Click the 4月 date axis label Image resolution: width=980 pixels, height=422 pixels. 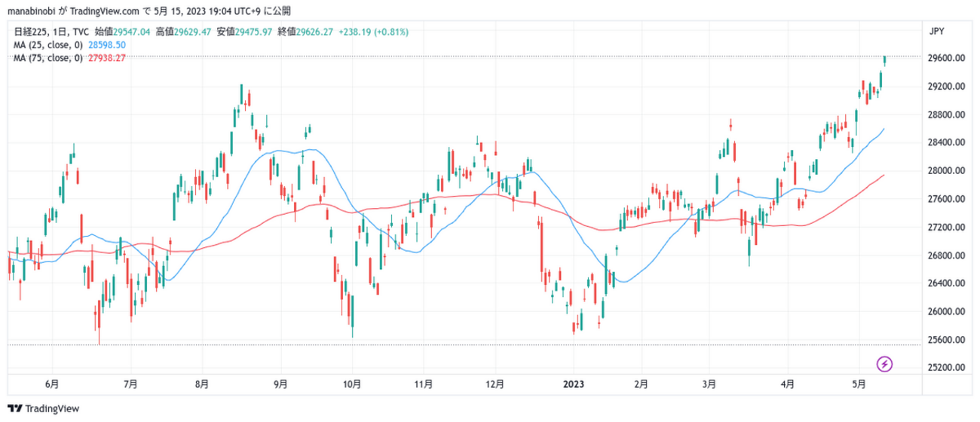click(x=788, y=384)
